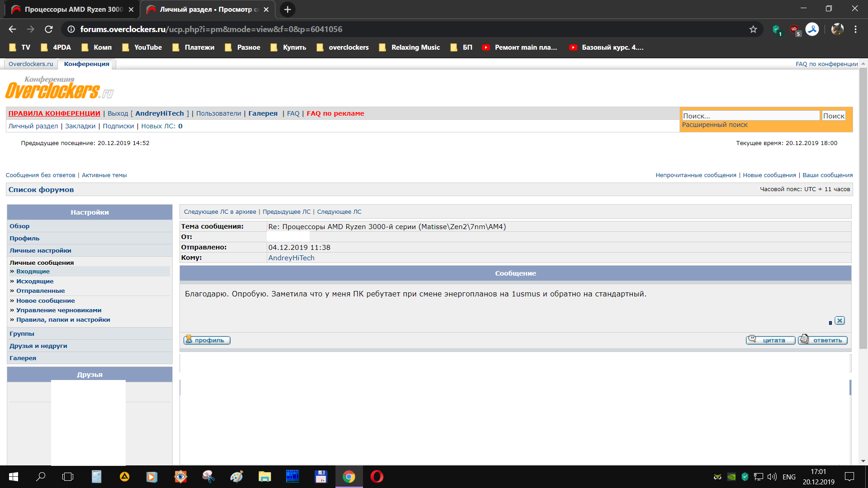Image resolution: width=868 pixels, height=488 pixels.
Task: Click the volume speaker tray icon
Action: pos(772,477)
